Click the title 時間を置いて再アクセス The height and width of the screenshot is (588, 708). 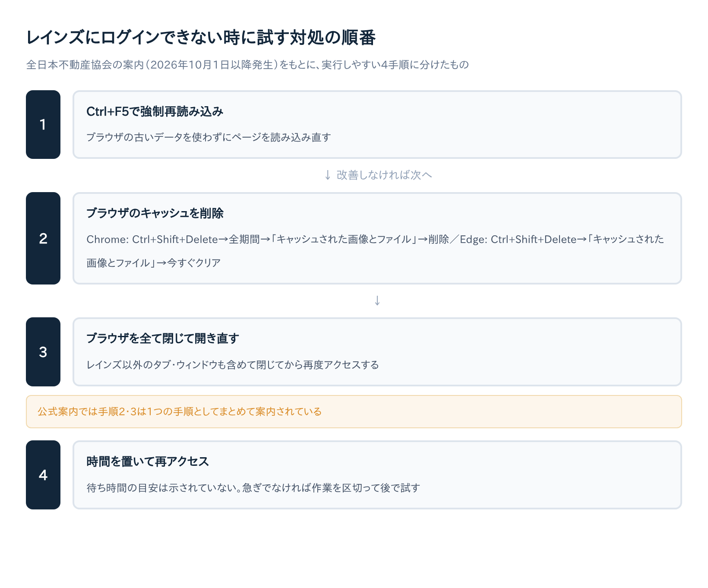pyautogui.click(x=148, y=462)
